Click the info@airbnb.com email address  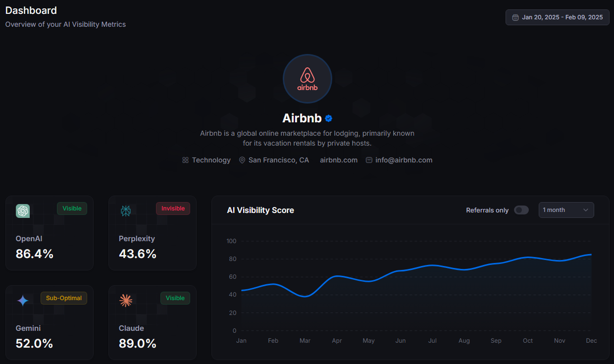pos(404,160)
